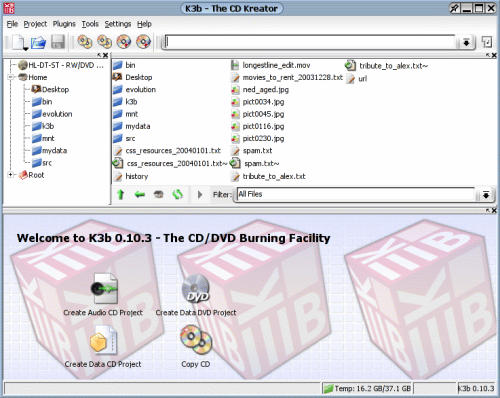Open the Filter combo box dropdown arrow

pos(486,195)
